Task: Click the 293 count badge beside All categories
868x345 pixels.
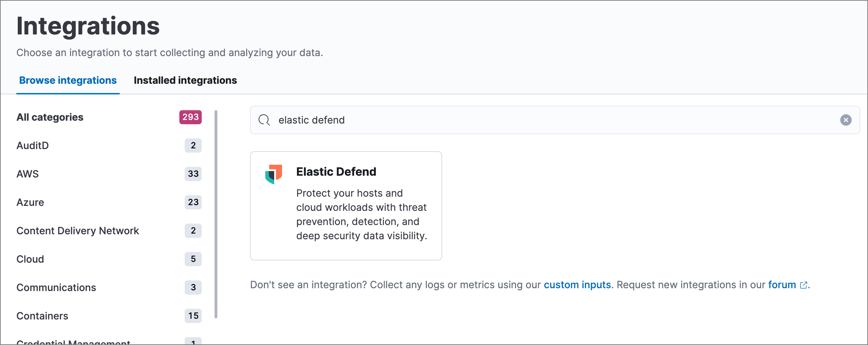Action: (191, 117)
